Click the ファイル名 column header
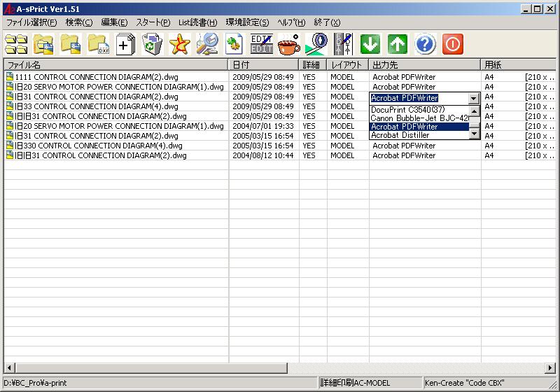This screenshot has width=560, height=392. pos(115,64)
